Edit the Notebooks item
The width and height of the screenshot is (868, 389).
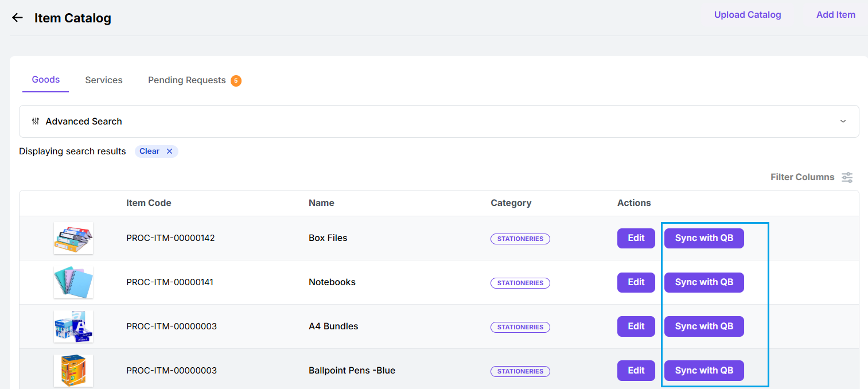[636, 282]
